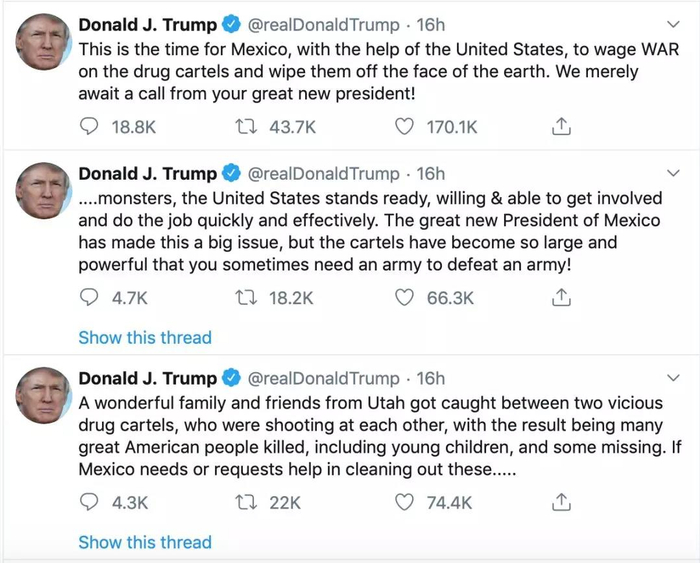
Task: Share the tweet starting with '....monsters'
Action: [x=561, y=298]
